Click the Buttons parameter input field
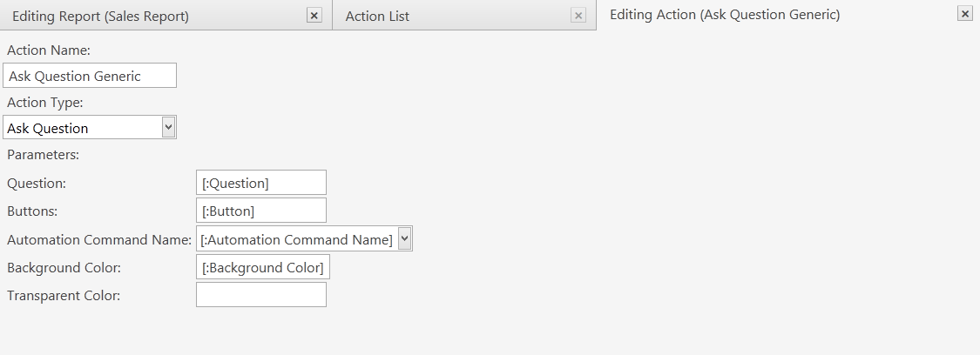Screen dimensions: 980x355 point(261,211)
